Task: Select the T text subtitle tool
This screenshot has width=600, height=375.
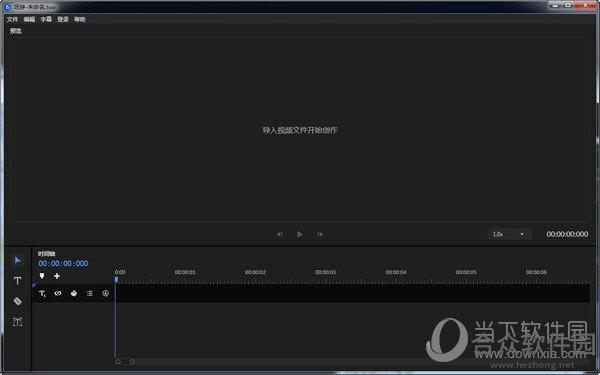Action: (17, 280)
